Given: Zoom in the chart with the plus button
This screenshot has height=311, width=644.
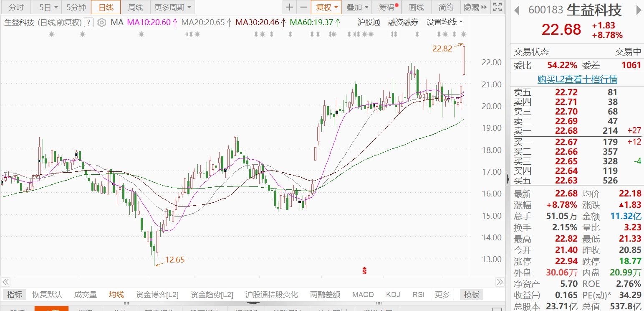Looking at the screenshot, I should 289,7.
